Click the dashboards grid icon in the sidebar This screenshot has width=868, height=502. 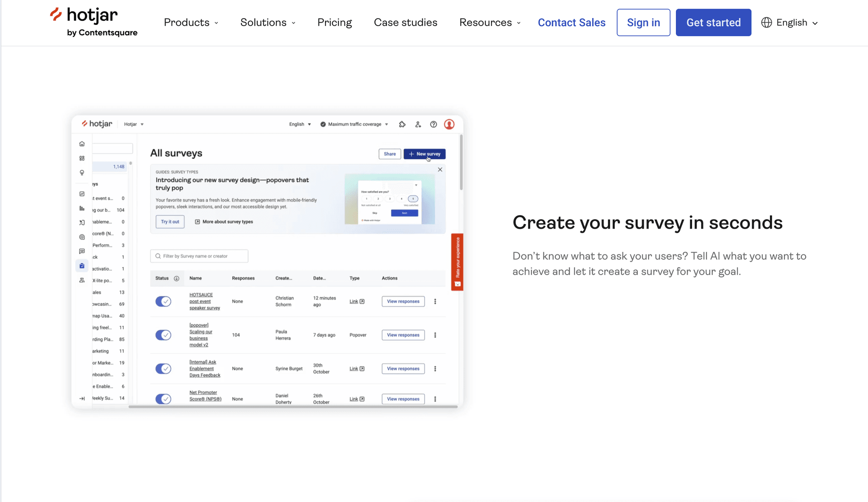click(x=82, y=158)
